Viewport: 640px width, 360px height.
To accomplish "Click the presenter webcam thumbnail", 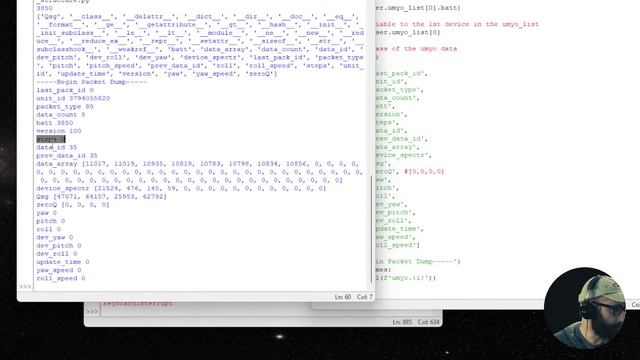I will [x=585, y=308].
